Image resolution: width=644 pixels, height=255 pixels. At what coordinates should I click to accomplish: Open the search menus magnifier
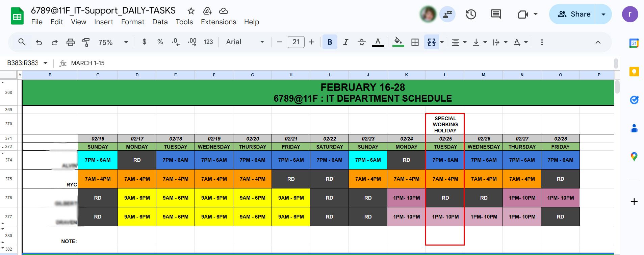click(22, 42)
